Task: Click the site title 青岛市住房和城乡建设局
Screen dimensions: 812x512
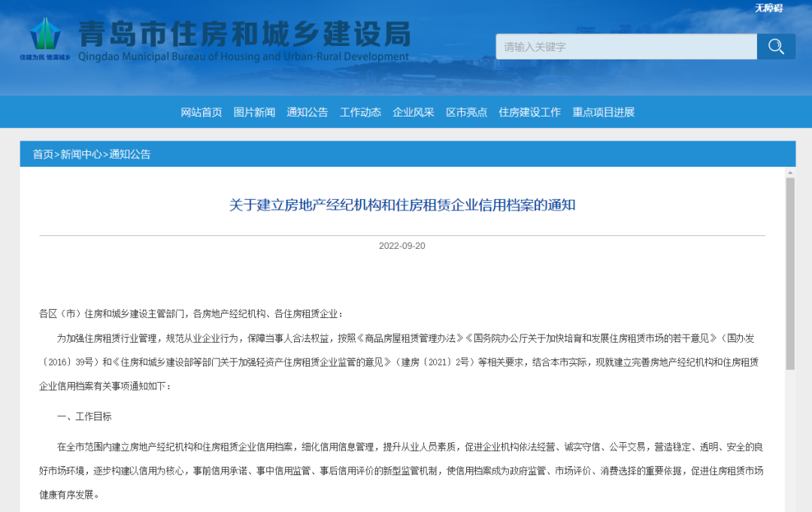Action: pyautogui.click(x=245, y=34)
